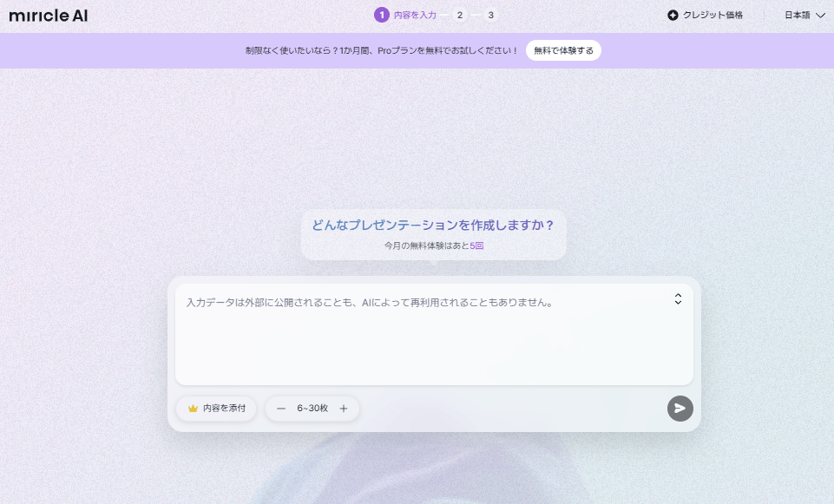This screenshot has height=504, width=834.
Task: Select step 2 in progress indicator
Action: click(x=460, y=15)
